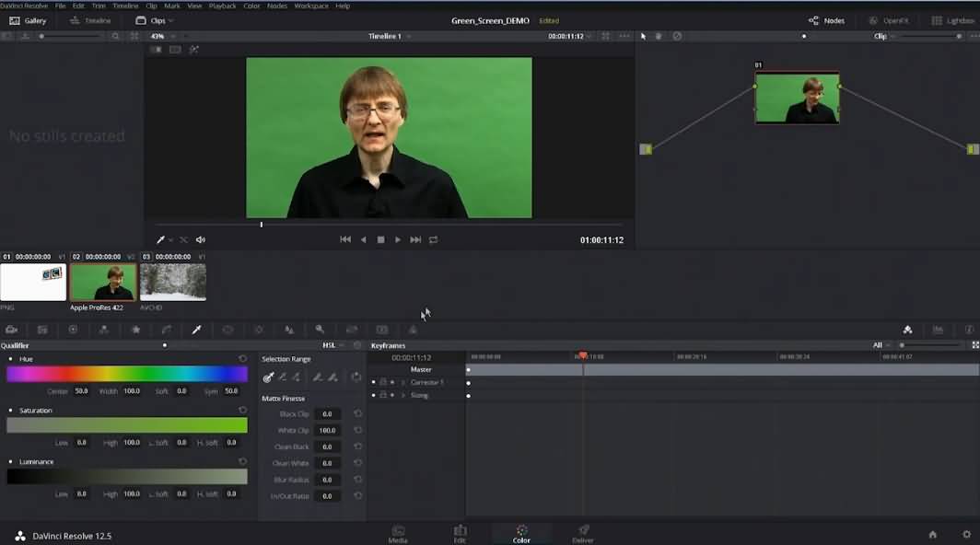The image size is (980, 545).
Task: Select the picker add eyedropper
Action: (x=297, y=377)
